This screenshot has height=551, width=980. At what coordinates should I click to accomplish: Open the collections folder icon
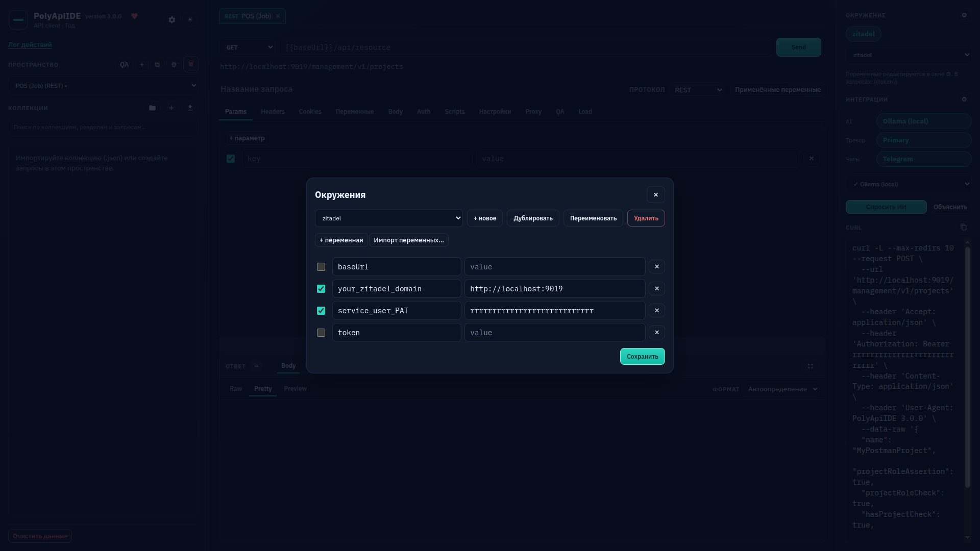pos(152,108)
